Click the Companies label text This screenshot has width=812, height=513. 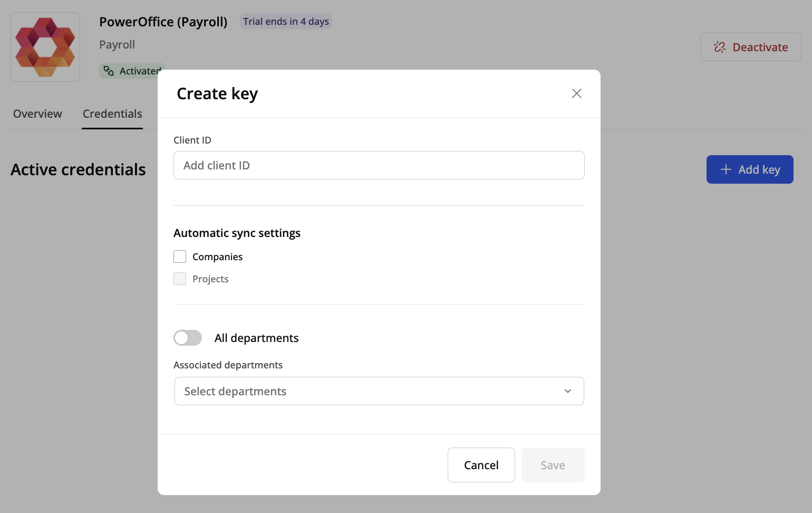click(x=217, y=257)
